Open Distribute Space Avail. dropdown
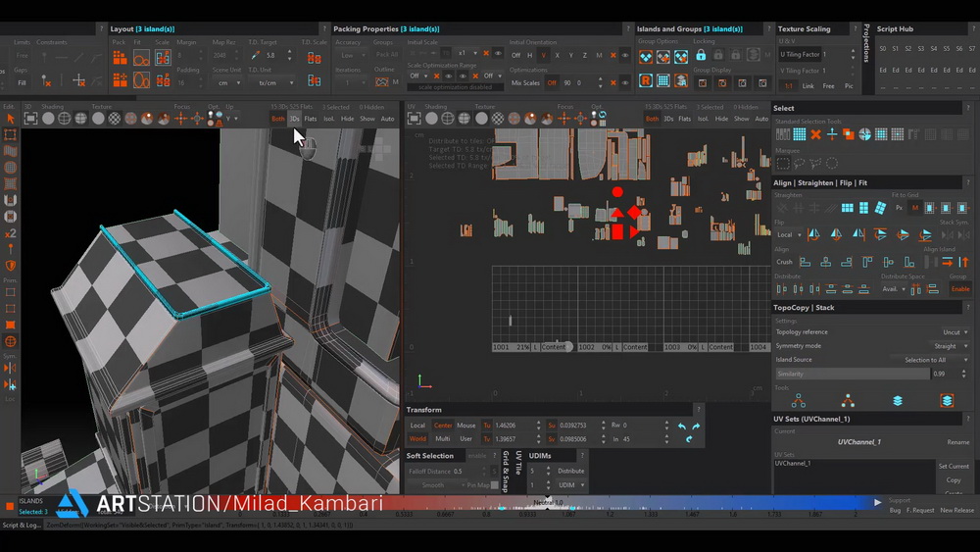980x552 pixels. [893, 289]
